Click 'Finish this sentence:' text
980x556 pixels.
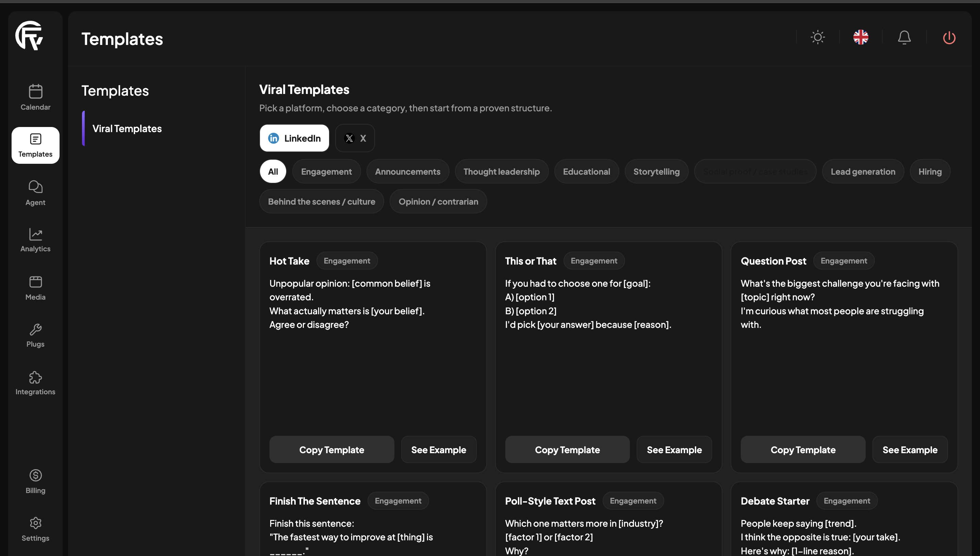point(312,523)
